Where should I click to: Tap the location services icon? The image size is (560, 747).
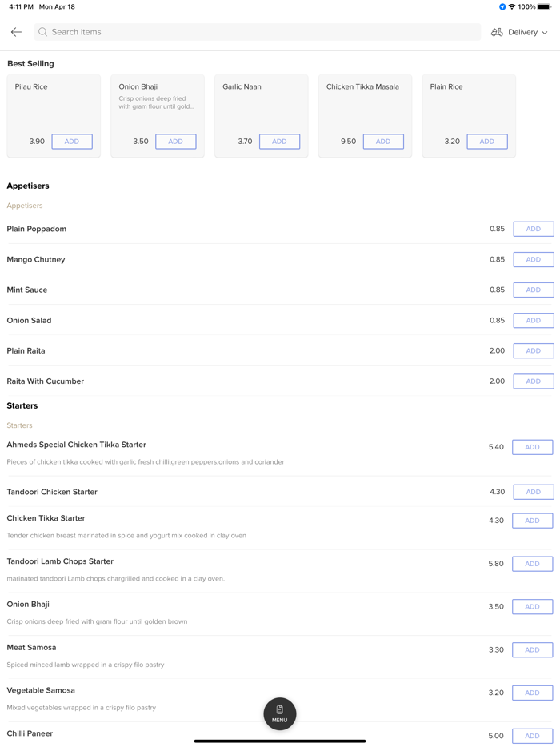pos(502,6)
